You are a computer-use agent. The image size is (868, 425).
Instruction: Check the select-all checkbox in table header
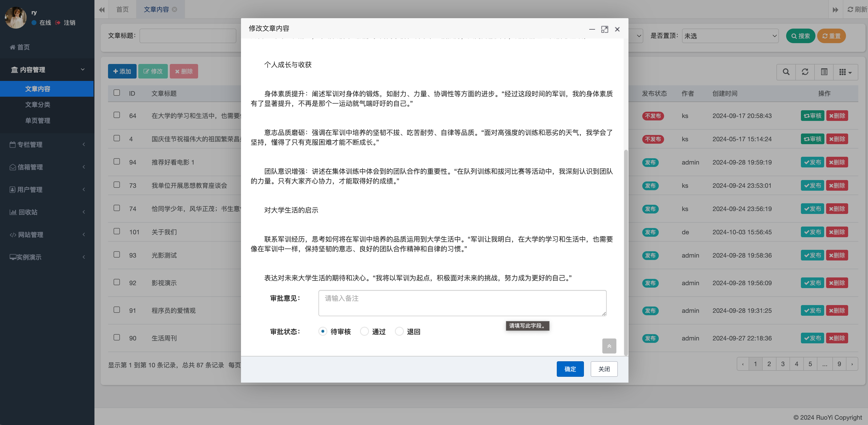point(116,93)
